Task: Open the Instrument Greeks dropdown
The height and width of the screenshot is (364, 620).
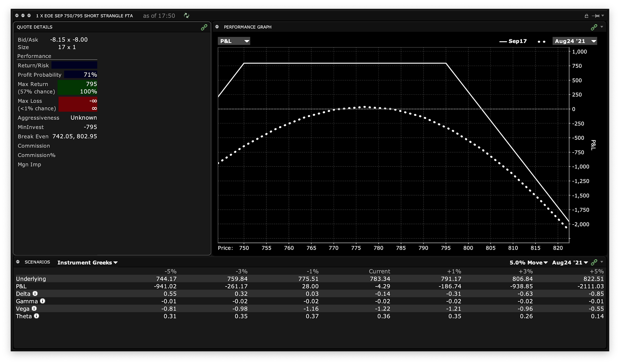Action: (87, 263)
